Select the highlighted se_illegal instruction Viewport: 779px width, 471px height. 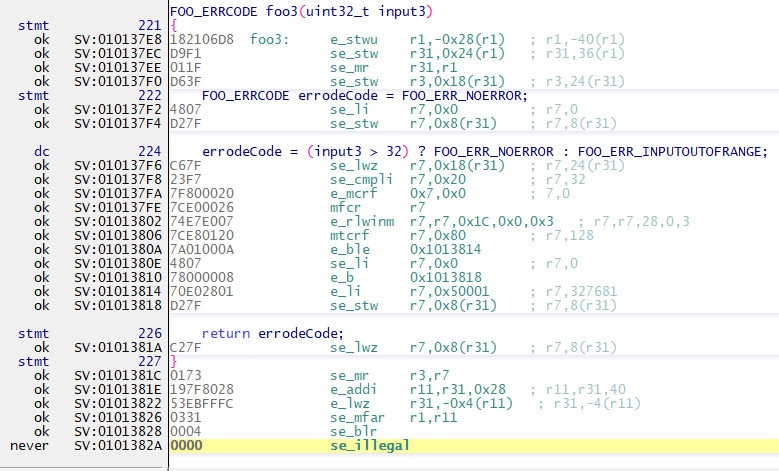click(x=370, y=445)
